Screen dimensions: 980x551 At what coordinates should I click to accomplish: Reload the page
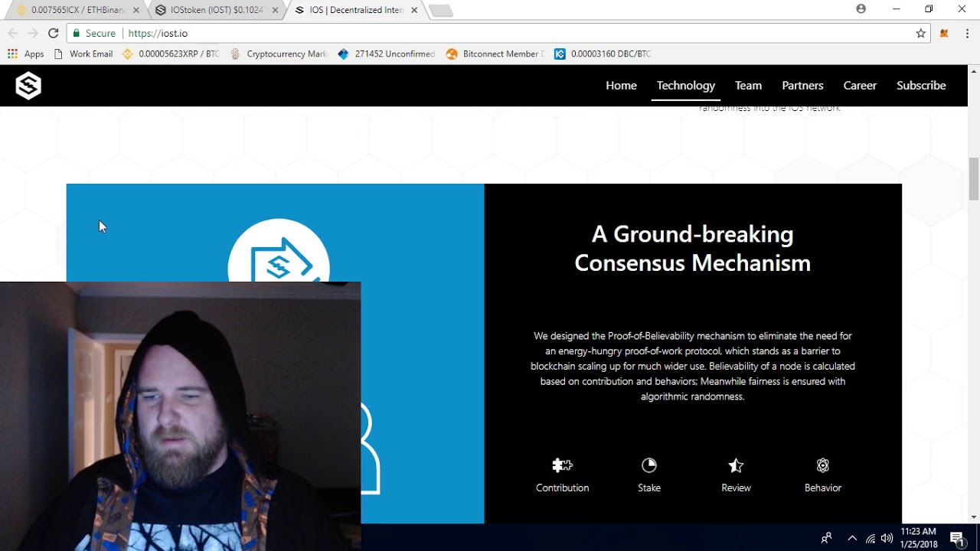[x=53, y=33]
